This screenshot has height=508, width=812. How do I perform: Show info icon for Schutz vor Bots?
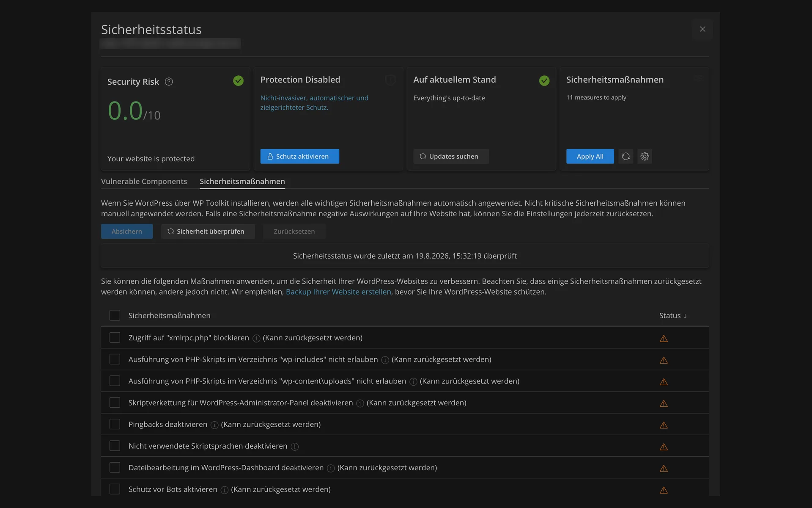(x=225, y=490)
